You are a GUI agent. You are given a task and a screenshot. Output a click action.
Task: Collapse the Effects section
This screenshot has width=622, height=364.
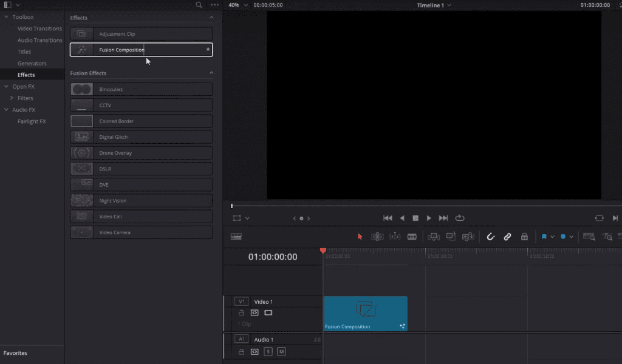point(211,18)
